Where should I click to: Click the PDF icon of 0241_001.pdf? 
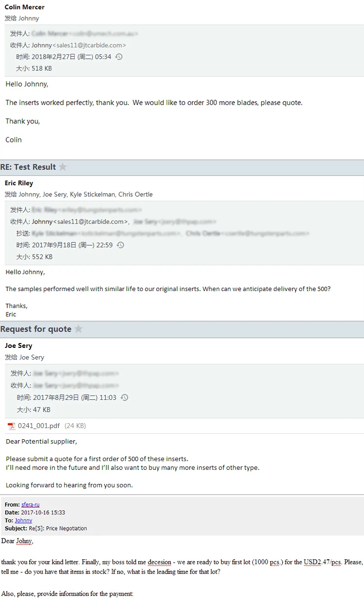pyautogui.click(x=11, y=426)
